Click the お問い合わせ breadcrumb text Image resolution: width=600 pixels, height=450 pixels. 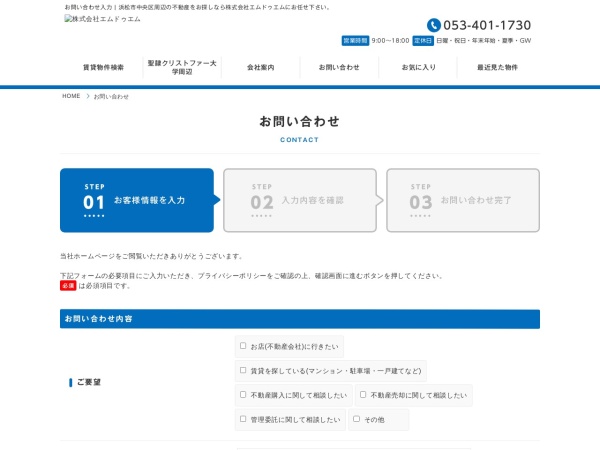point(111,96)
